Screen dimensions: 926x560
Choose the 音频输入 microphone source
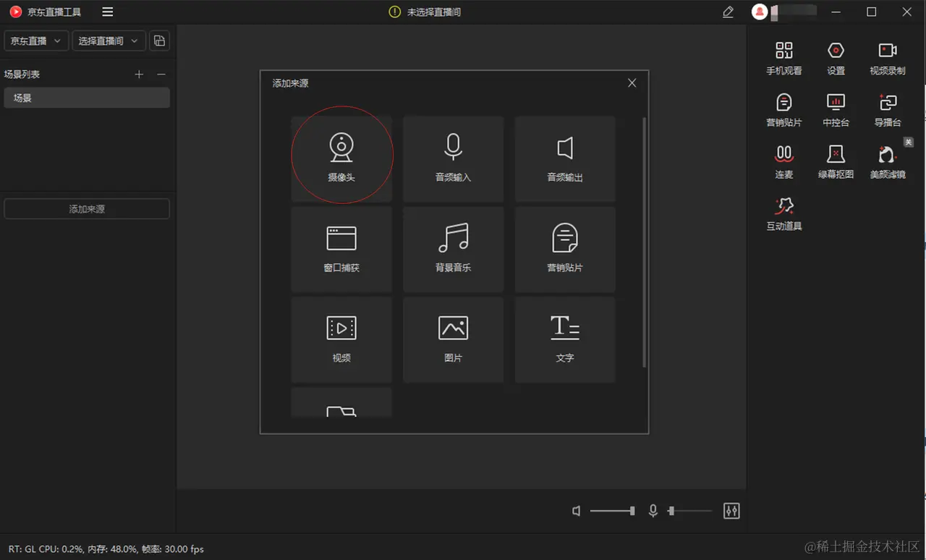tap(453, 158)
